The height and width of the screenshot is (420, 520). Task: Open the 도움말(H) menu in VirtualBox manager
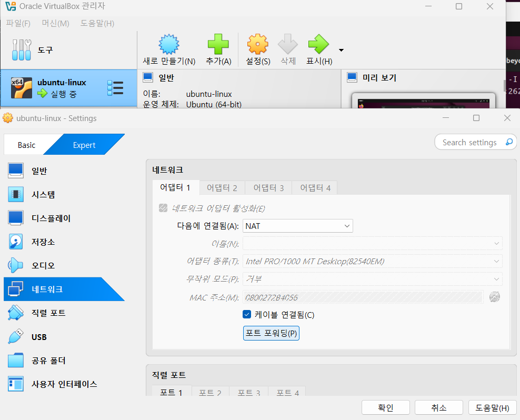click(x=97, y=23)
